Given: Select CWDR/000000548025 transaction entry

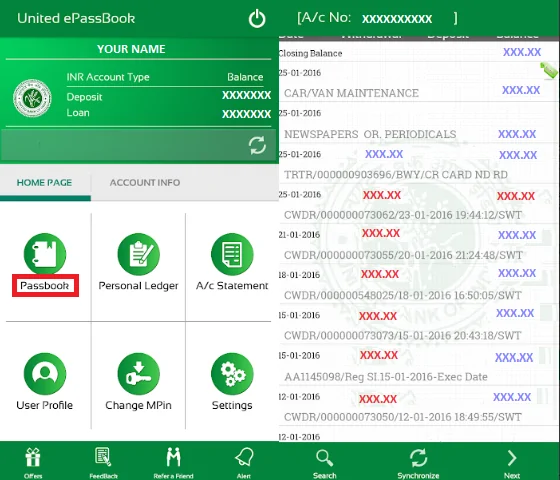Looking at the screenshot, I should (403, 295).
